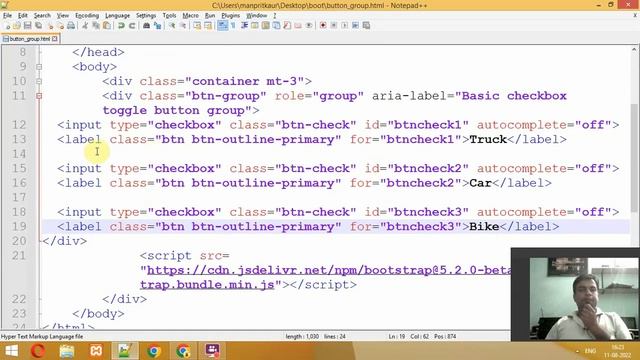The width and height of the screenshot is (640, 360).
Task: Open the Edit menu
Action: tap(22, 16)
